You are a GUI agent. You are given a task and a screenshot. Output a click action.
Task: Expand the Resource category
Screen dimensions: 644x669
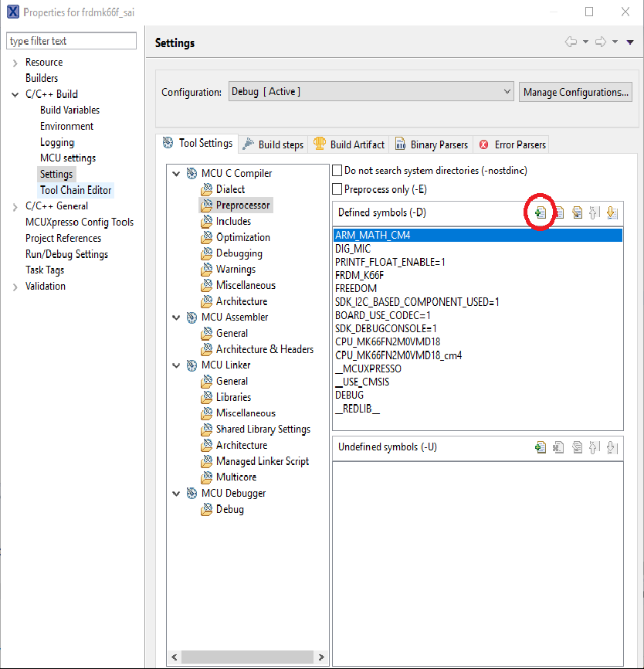click(15, 63)
